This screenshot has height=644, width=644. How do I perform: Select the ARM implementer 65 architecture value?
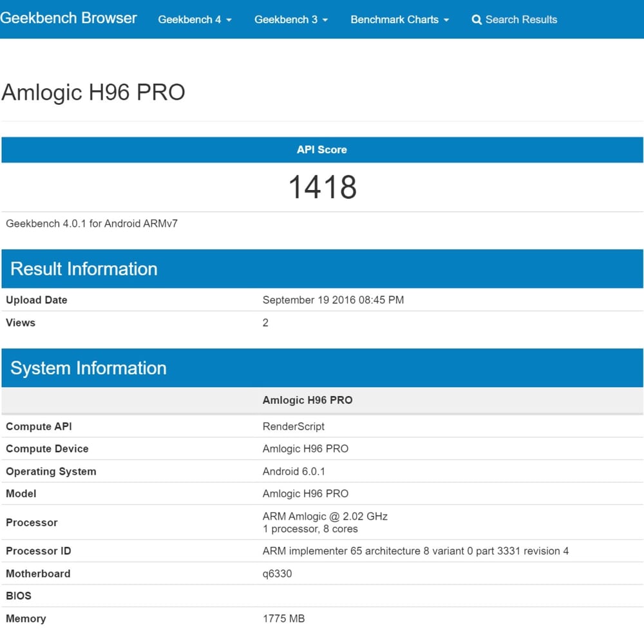(415, 551)
